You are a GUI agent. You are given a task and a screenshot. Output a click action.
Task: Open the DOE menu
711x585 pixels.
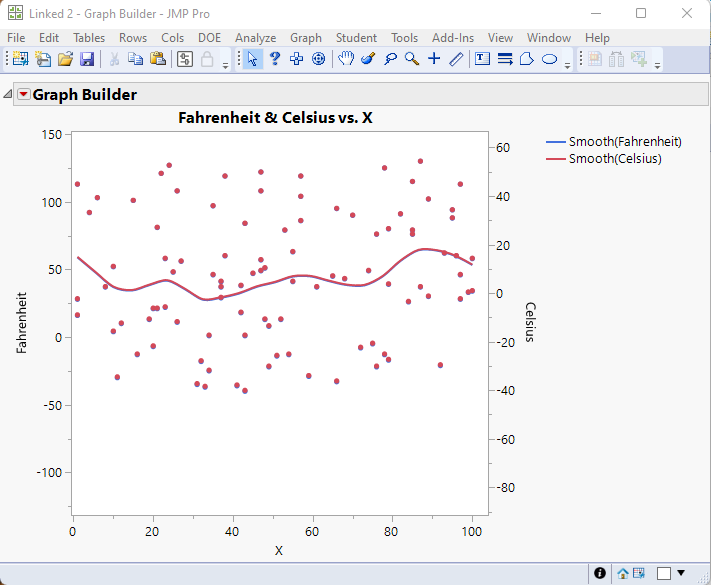(x=209, y=38)
